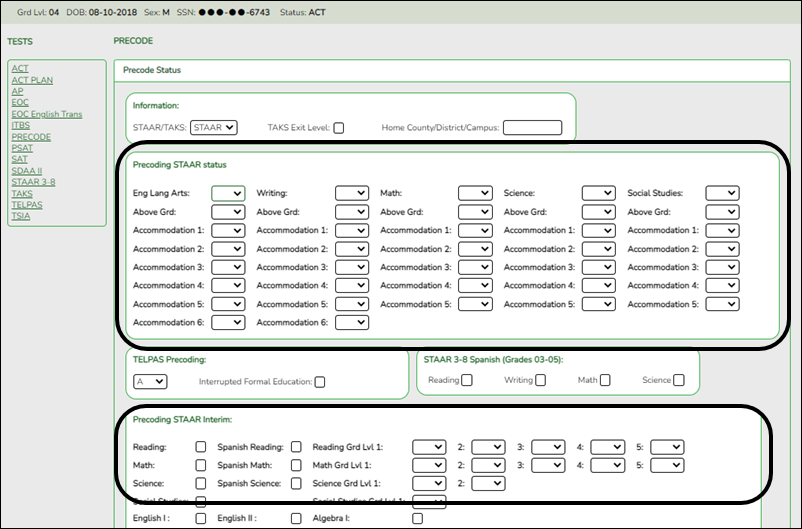Check the Spanish Math interim checkbox
This screenshot has height=529, width=802.
(x=296, y=465)
